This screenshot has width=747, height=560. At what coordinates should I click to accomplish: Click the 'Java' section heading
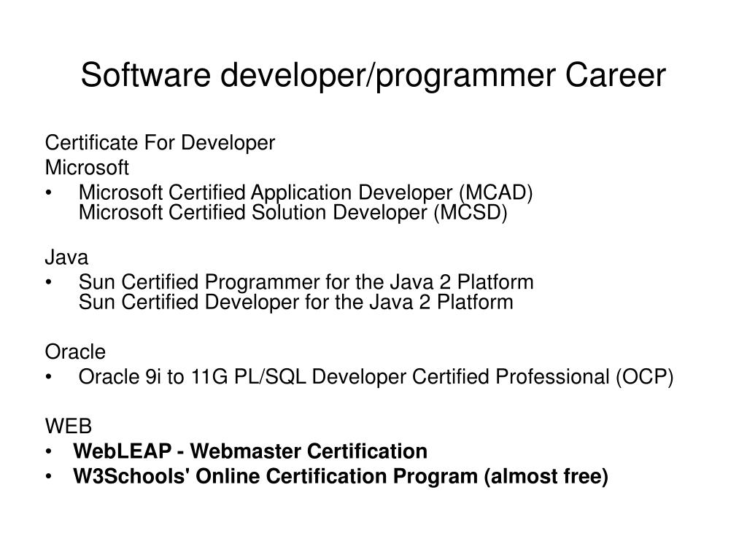[66, 257]
